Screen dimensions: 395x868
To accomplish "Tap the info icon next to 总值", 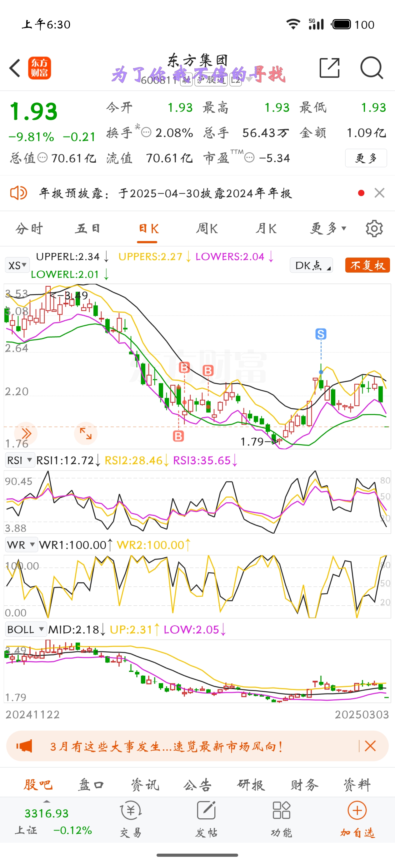I will [42, 157].
